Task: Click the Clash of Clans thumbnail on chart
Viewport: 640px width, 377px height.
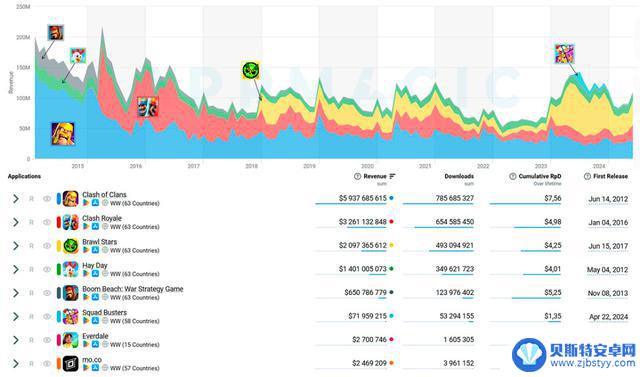Action: coord(63,133)
